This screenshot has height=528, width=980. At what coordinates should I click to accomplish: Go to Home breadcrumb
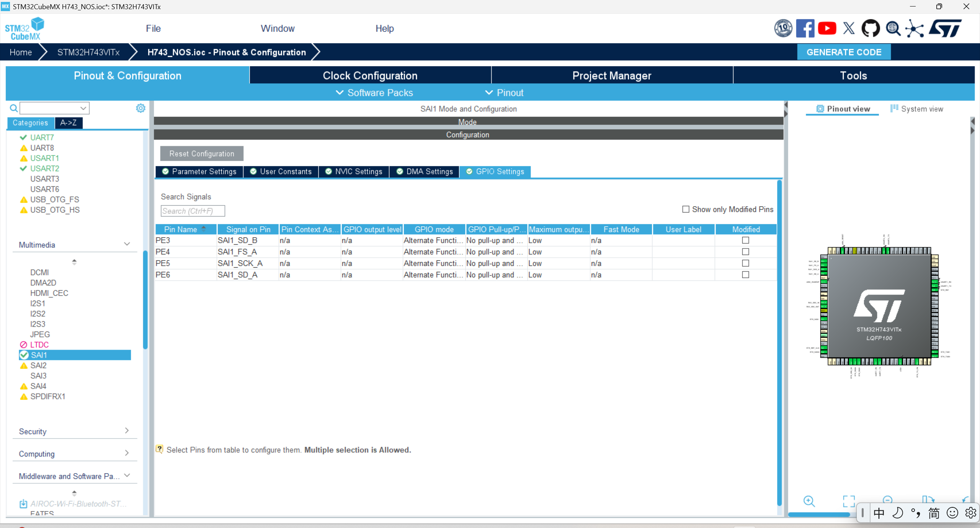[x=21, y=52]
